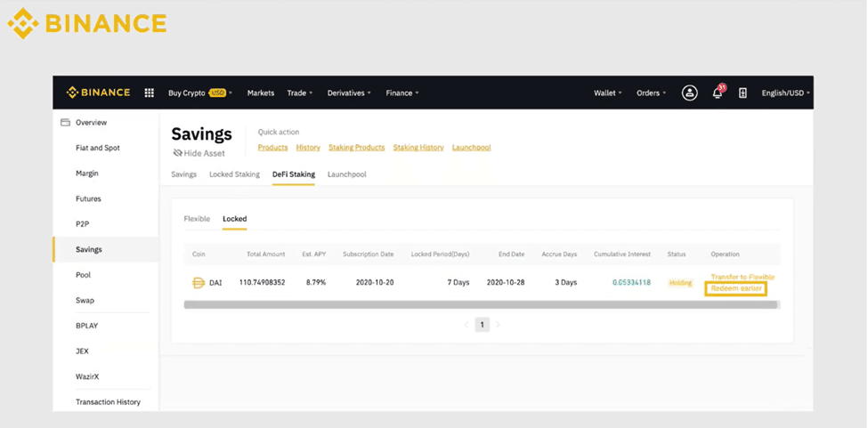The height and width of the screenshot is (428, 868).
Task: Go to previous page arrow
Action: pos(466,325)
